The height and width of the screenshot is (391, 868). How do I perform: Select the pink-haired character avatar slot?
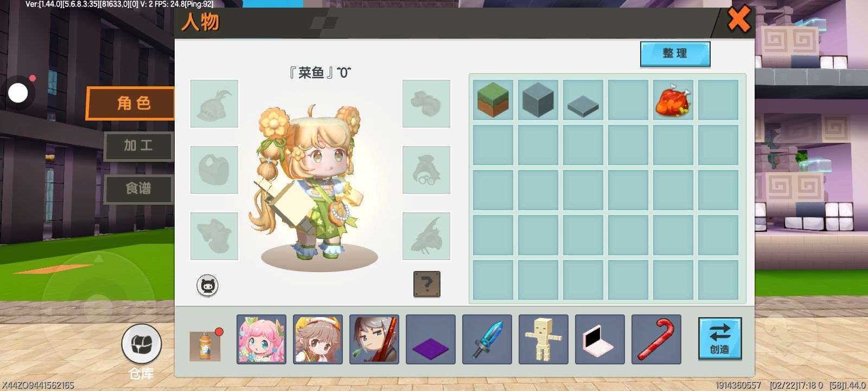[261, 339]
